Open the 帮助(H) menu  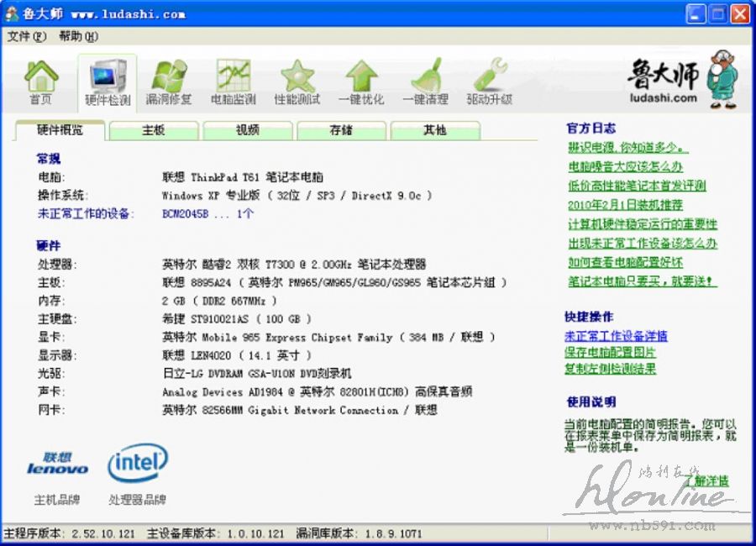click(78, 37)
